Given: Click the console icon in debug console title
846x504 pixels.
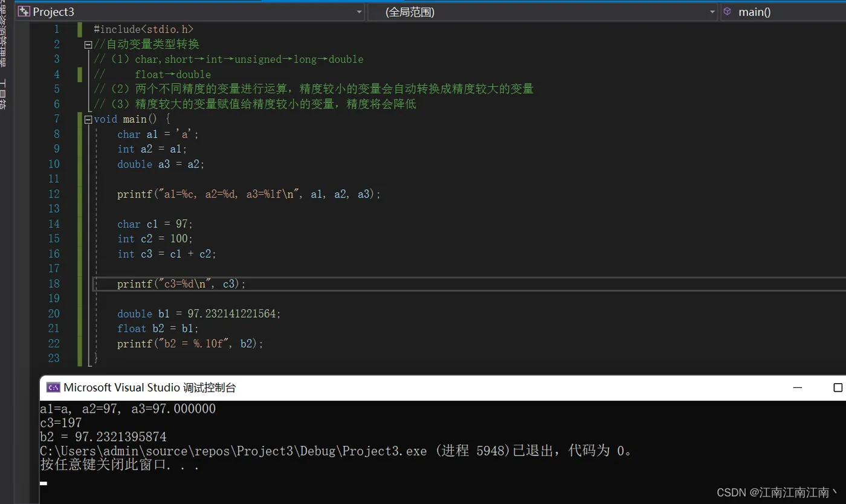Looking at the screenshot, I should pyautogui.click(x=53, y=387).
